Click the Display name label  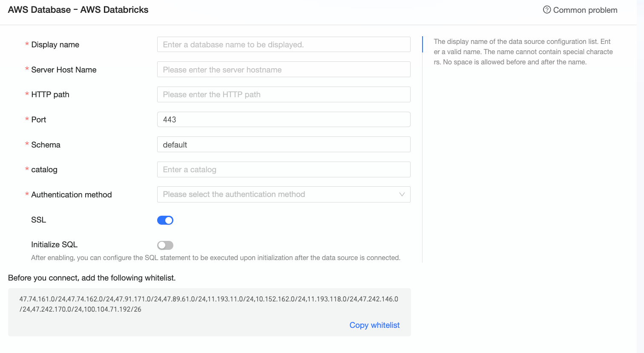55,45
